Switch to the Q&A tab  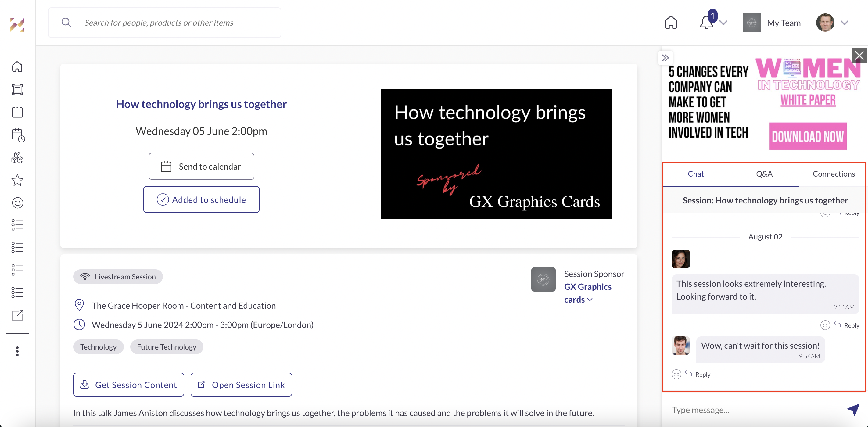pos(764,174)
